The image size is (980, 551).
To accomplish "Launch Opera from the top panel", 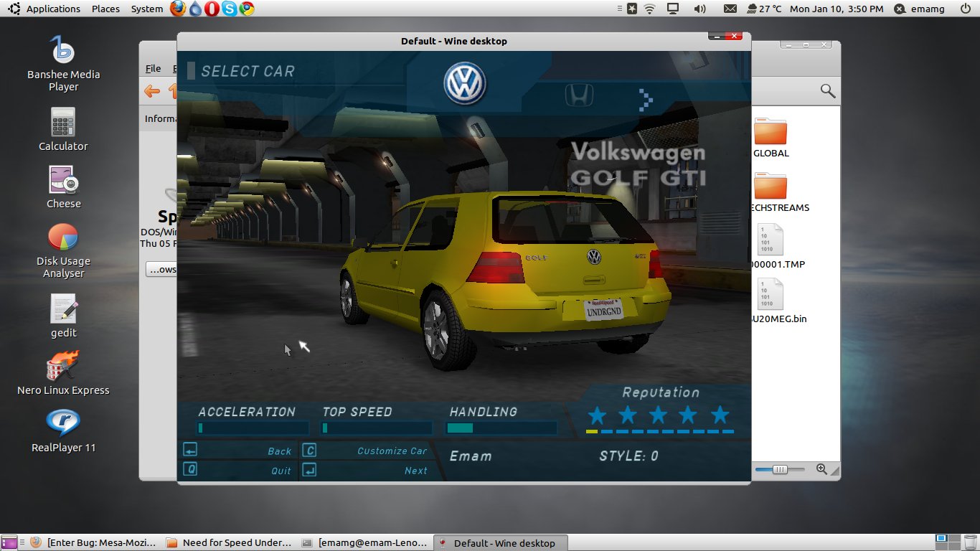I will coord(212,9).
